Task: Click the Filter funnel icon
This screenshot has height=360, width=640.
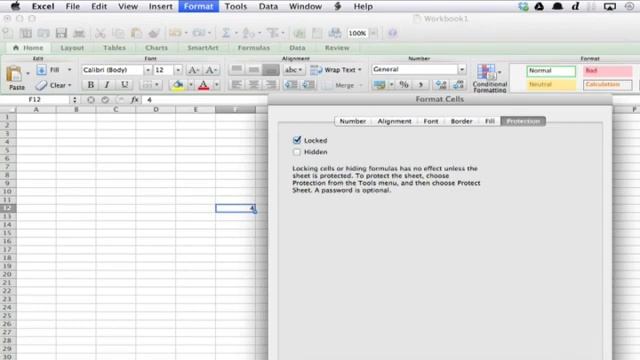Action: tap(272, 33)
